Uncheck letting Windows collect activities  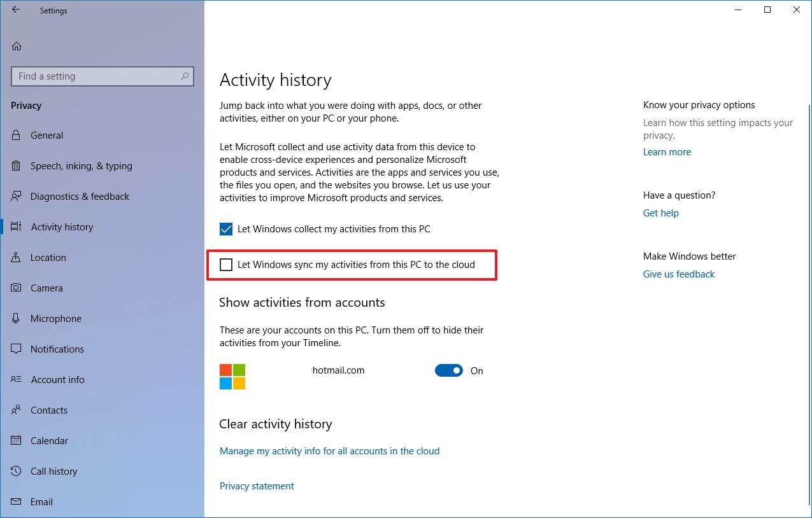pos(226,228)
